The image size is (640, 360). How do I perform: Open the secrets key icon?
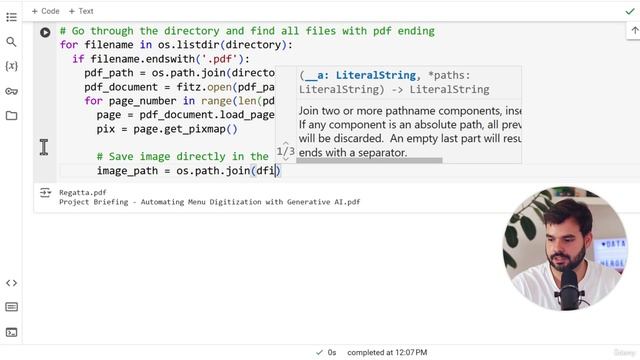pos(11,91)
